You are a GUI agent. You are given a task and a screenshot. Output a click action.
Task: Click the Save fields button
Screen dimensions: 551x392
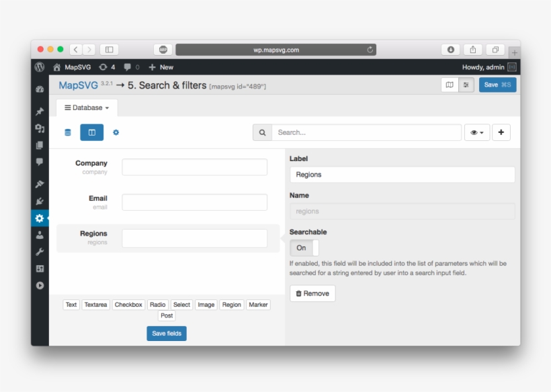(166, 333)
